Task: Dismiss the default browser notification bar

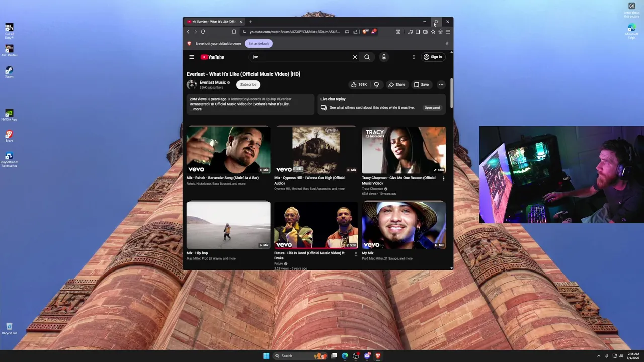Action: 447,44
